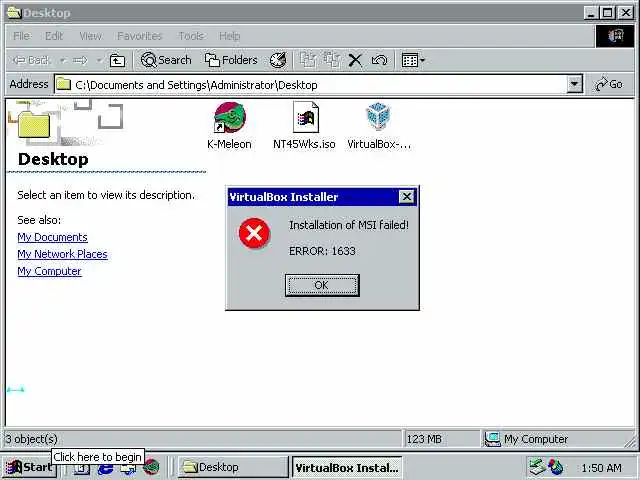This screenshot has height=480, width=640.
Task: Click the Forward arrow toolbar button
Action: (80, 60)
